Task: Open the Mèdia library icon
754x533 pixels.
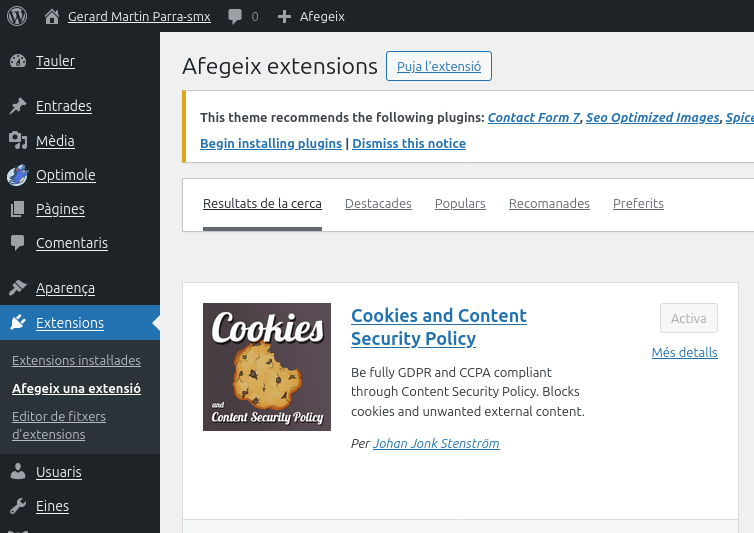Action: 18,141
